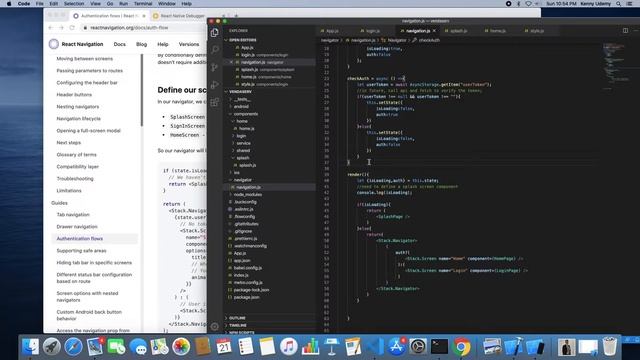Open Calendar from the Dock
Viewport: 640px width, 360px height.
click(224, 347)
